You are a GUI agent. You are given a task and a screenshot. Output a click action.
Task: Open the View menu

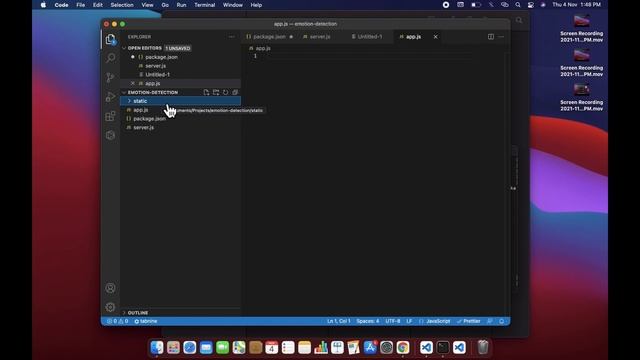(147, 5)
